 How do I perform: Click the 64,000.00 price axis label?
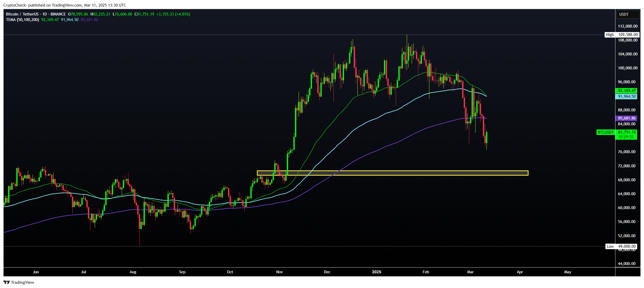pos(627,194)
